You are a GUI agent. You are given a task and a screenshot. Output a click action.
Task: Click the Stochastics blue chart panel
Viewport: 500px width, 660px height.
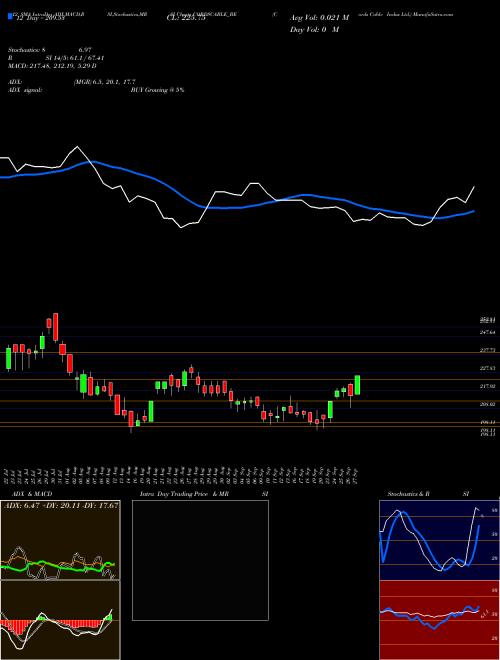(439, 540)
